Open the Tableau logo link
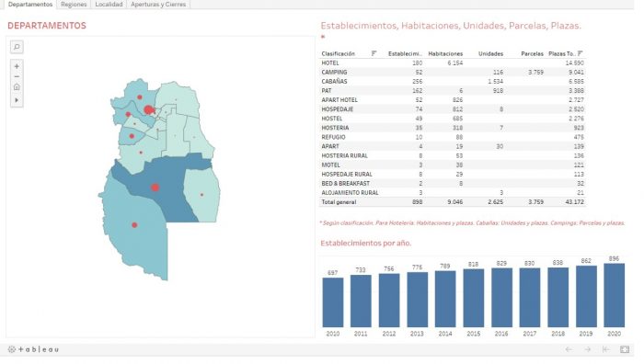The image size is (644, 364). point(34,349)
